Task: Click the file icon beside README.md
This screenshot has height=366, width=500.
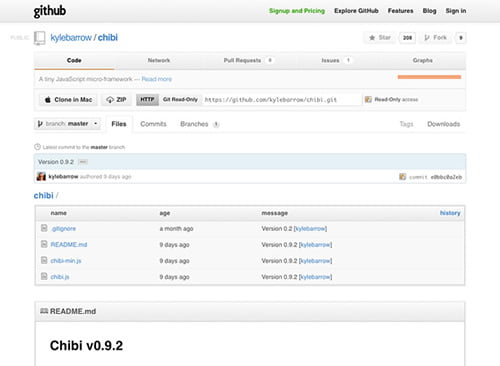Action: 44,244
